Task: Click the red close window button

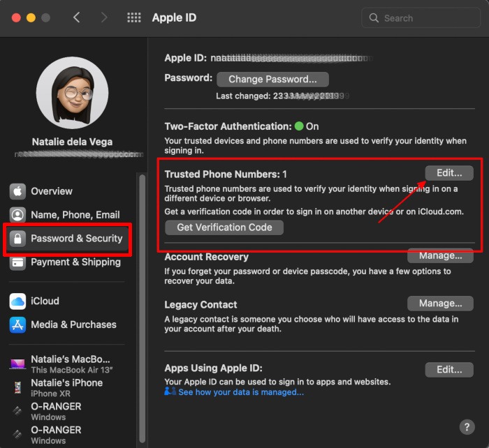Action: tap(16, 17)
